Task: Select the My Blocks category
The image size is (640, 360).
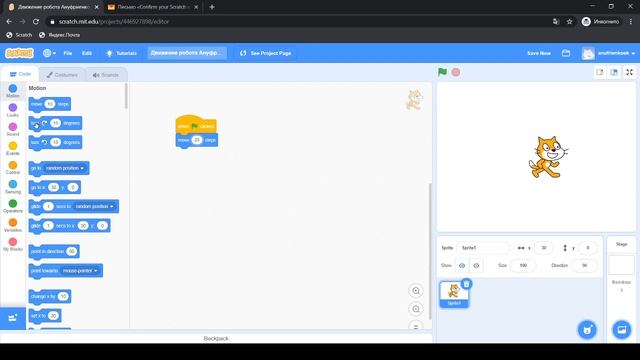Action: (13, 244)
